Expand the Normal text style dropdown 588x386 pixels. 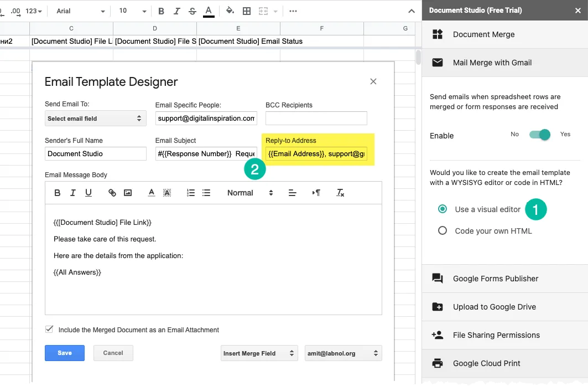coord(250,193)
